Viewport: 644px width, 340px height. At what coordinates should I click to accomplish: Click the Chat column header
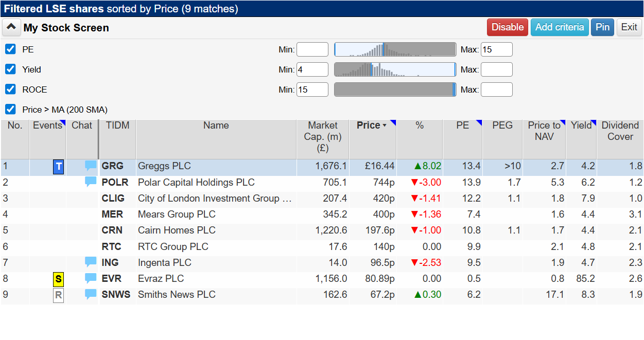click(82, 139)
